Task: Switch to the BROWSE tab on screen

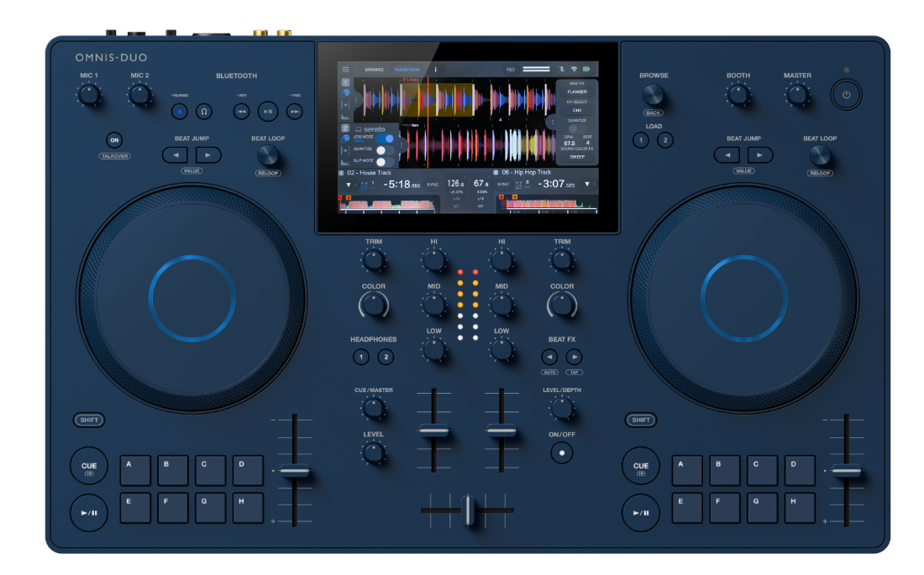Action: coord(374,70)
